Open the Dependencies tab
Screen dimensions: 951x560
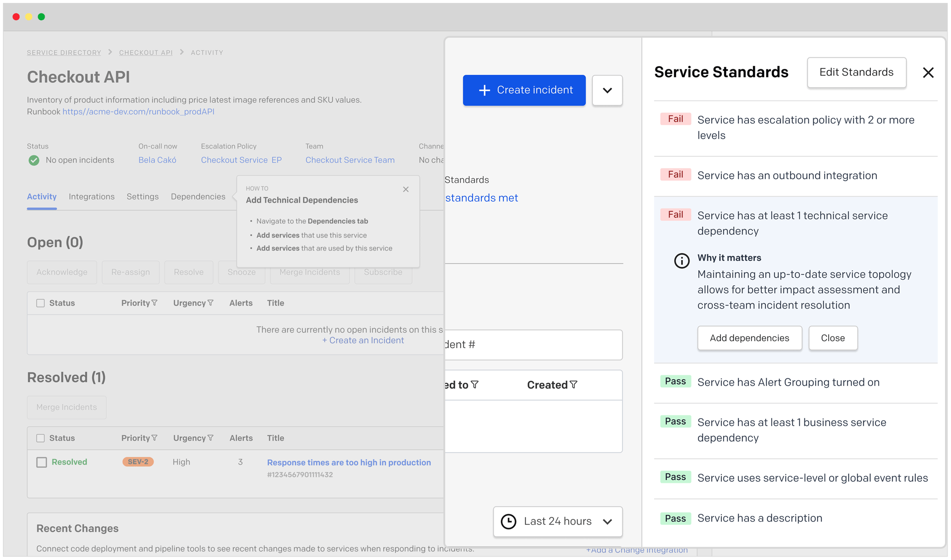tap(199, 197)
